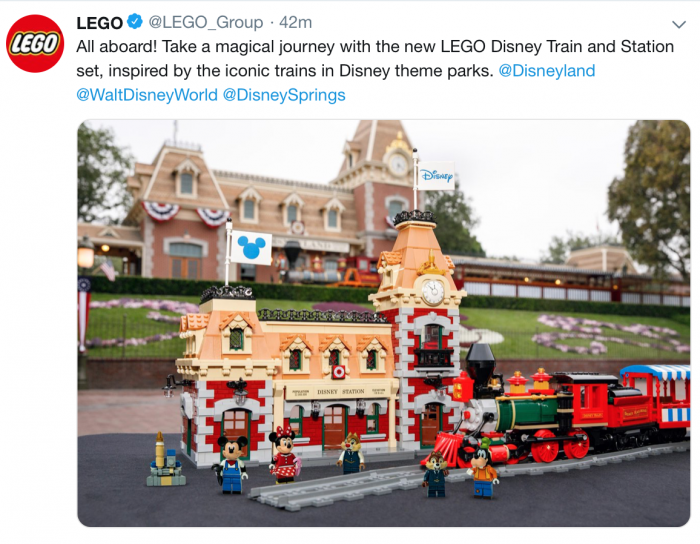Follow the @DisneySprings mention link
Viewport: 700px width, 544px height.
[x=284, y=95]
